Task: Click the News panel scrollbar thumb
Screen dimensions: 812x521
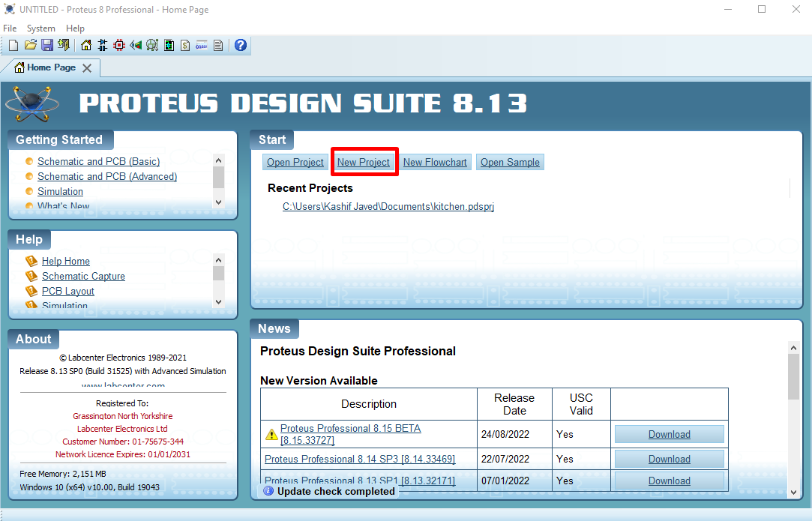Action: [793, 377]
